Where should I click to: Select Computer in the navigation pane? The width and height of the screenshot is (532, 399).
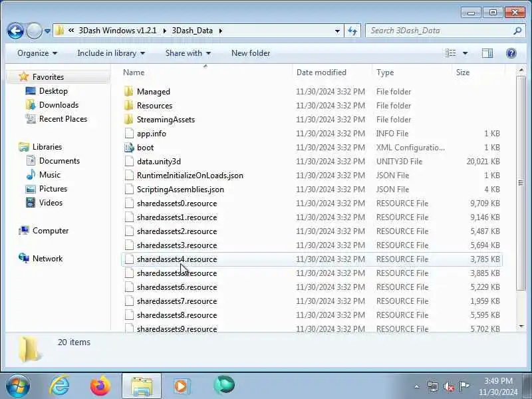point(51,231)
